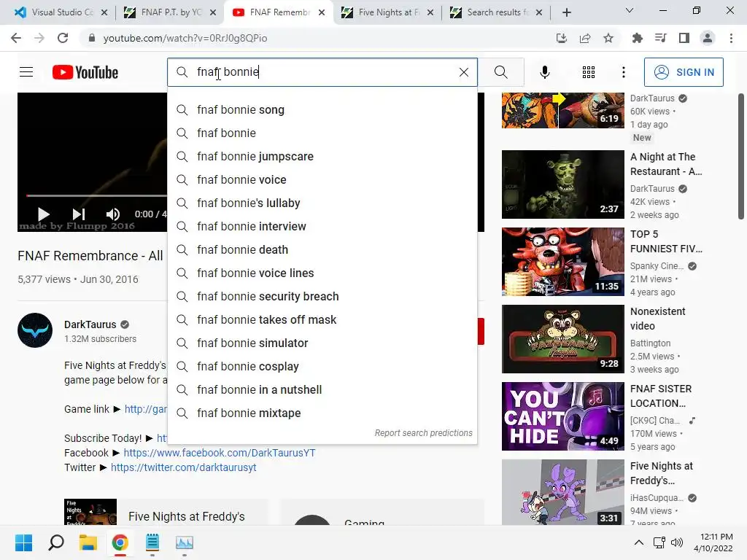747x560 pixels.
Task: Show hidden system tray icons
Action: [x=639, y=542]
